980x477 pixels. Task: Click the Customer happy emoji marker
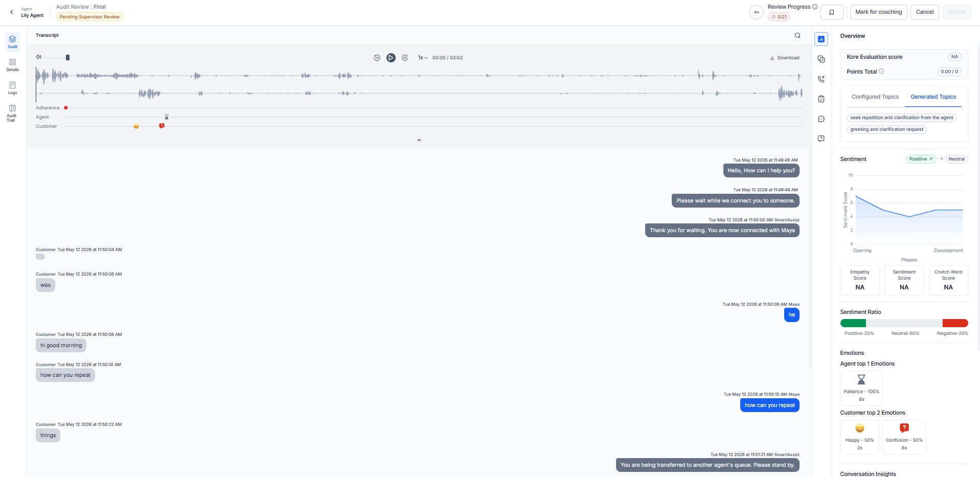[x=136, y=126]
